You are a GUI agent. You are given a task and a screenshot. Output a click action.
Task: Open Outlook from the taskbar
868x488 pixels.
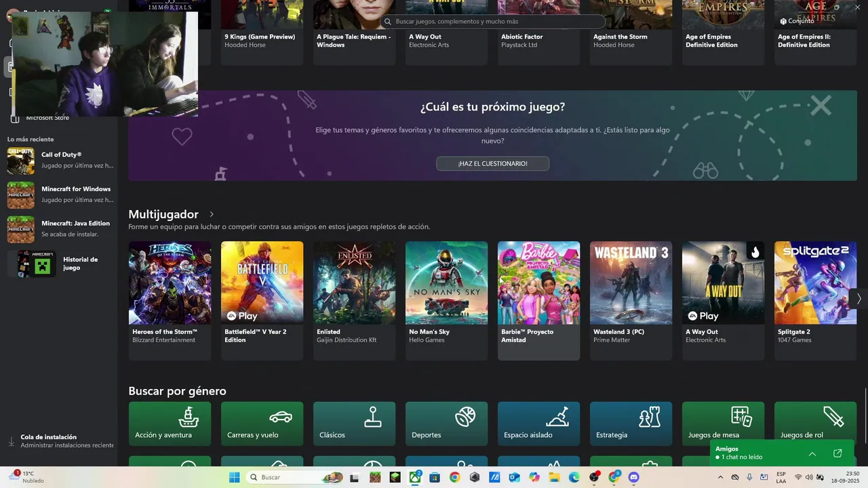pyautogui.click(x=514, y=477)
